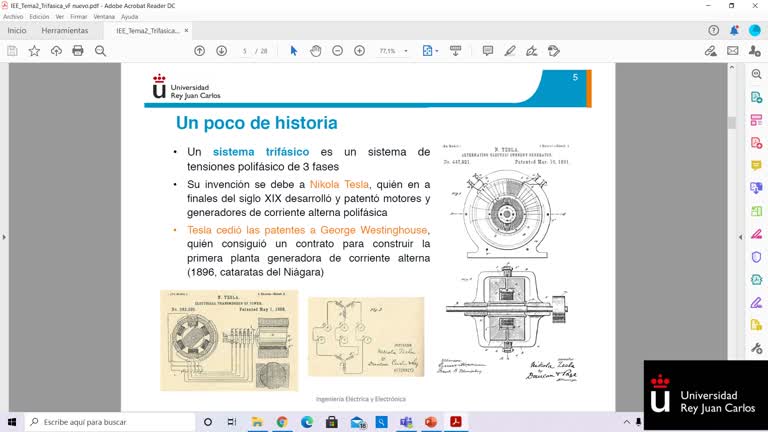Viewport: 768px width, 432px height.
Task: Share the file link
Action: [711, 51]
